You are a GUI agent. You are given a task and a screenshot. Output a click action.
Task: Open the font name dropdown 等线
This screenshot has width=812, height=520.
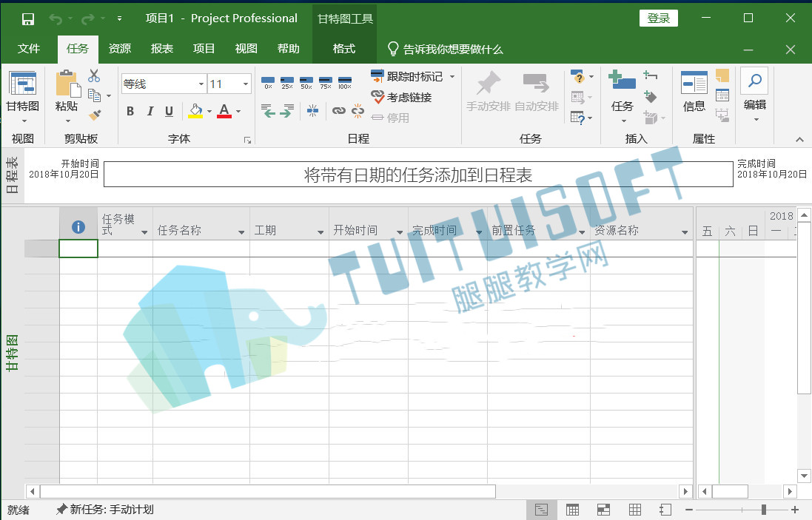pyautogui.click(x=201, y=84)
